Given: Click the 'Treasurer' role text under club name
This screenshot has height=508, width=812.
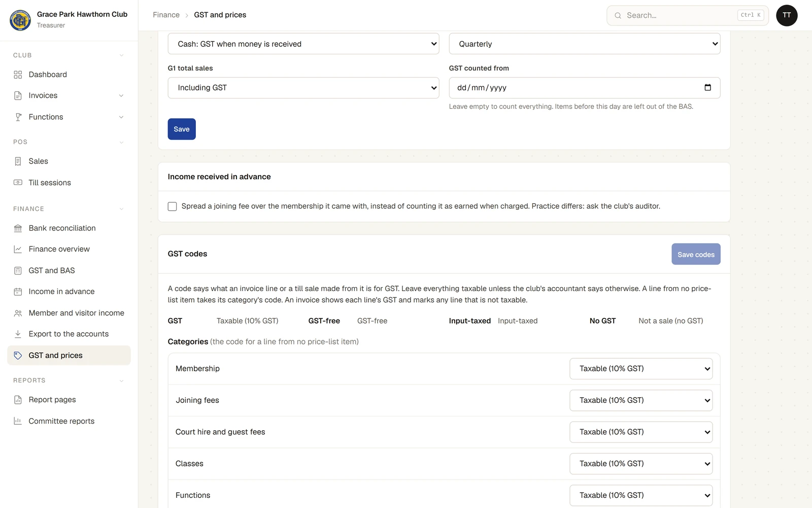Looking at the screenshot, I should [x=51, y=25].
